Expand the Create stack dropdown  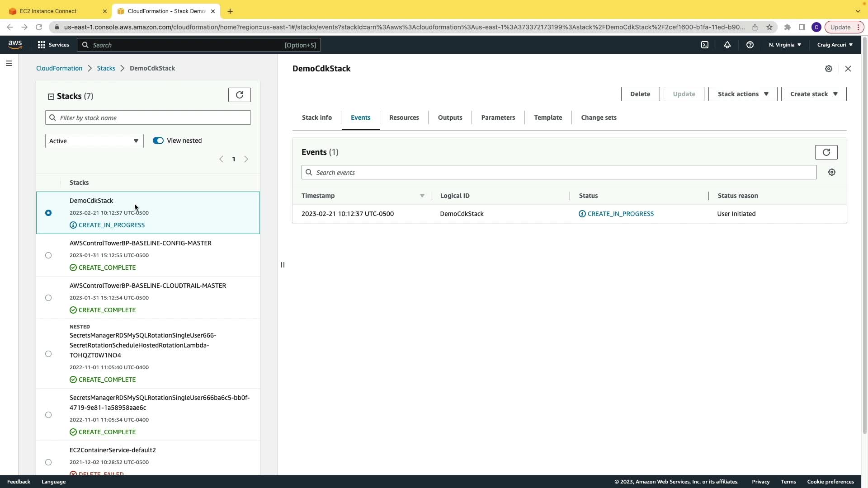point(813,94)
